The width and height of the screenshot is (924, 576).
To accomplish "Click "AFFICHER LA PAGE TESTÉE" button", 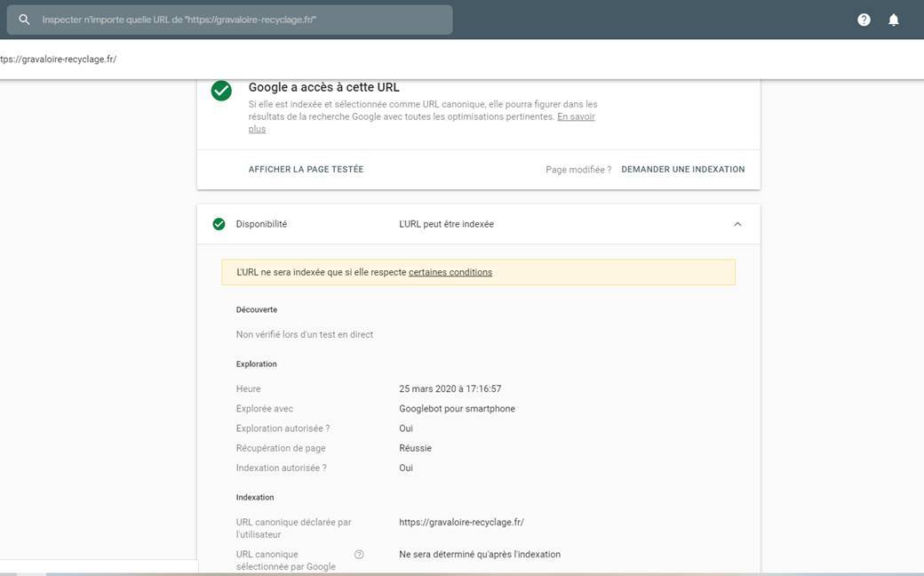I will (x=306, y=169).
